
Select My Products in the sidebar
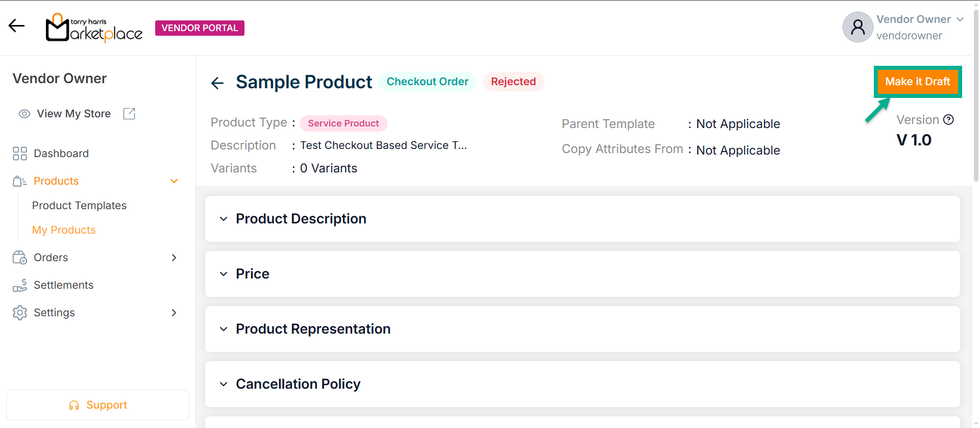point(64,230)
